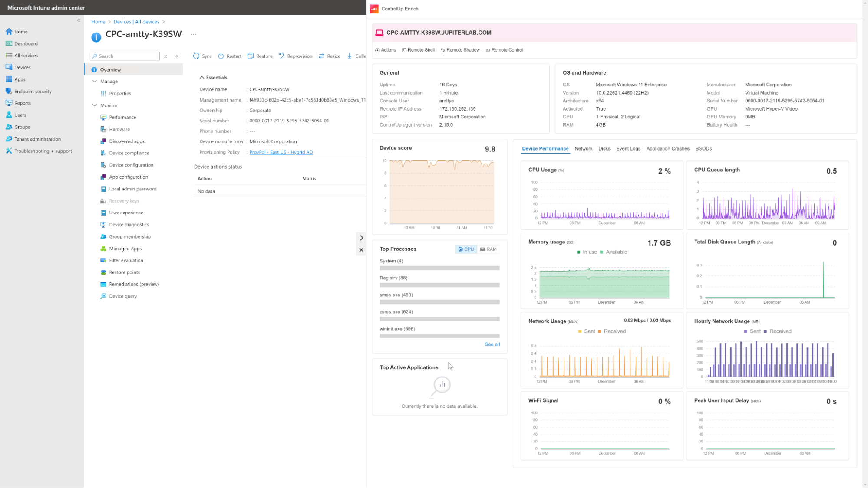Select Overview in device menu
The height and width of the screenshot is (488, 868).
(x=134, y=69)
